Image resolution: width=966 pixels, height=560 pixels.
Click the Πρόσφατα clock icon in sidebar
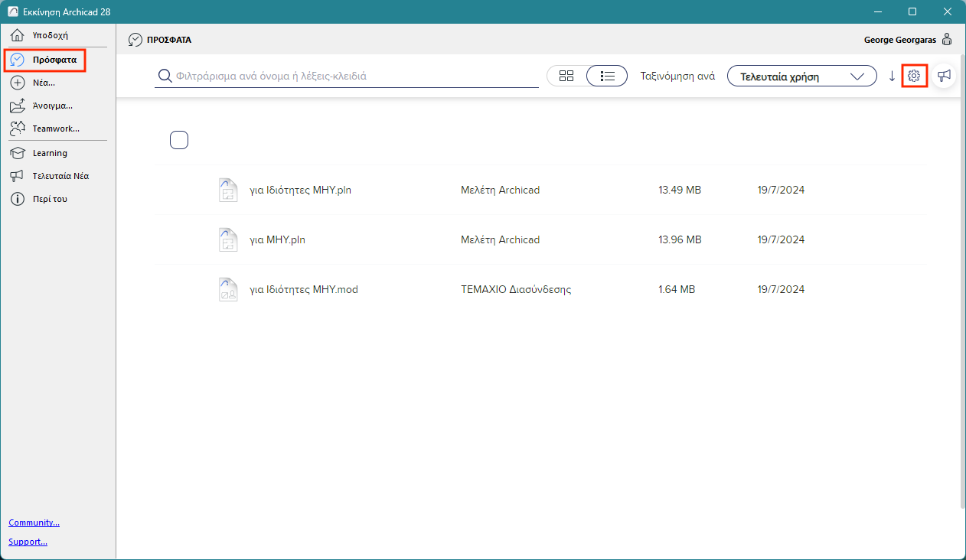pyautogui.click(x=18, y=59)
